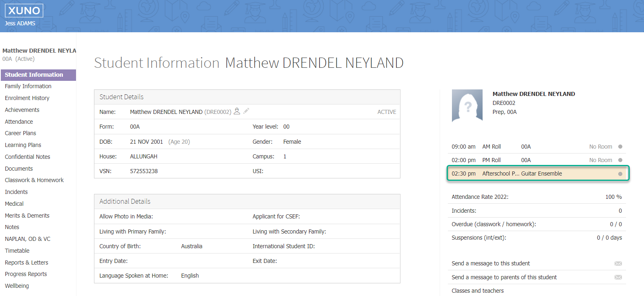Image resolution: width=644 pixels, height=296 pixels.
Task: Select Timetable from the sidebar
Action: pos(17,251)
